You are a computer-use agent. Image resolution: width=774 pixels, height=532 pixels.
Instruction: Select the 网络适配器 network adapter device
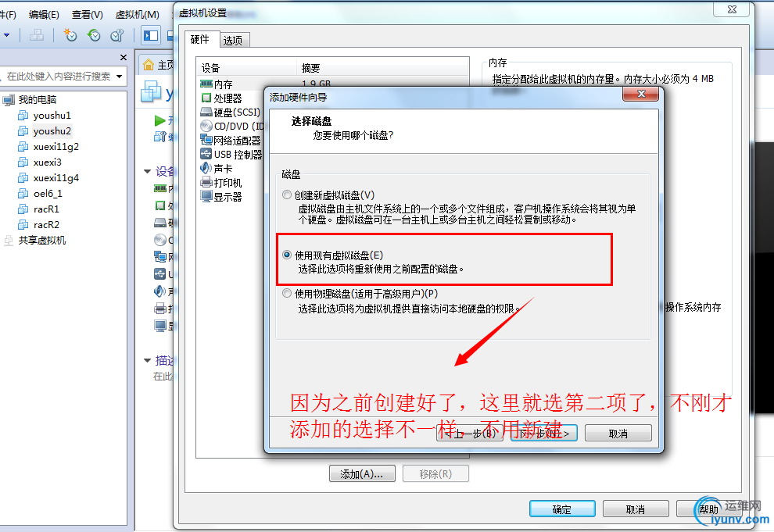231,141
